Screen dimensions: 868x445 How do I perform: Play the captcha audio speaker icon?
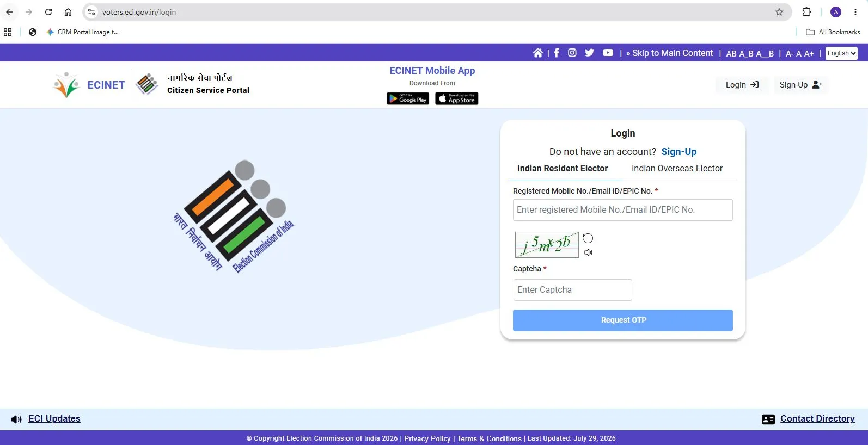(x=588, y=252)
